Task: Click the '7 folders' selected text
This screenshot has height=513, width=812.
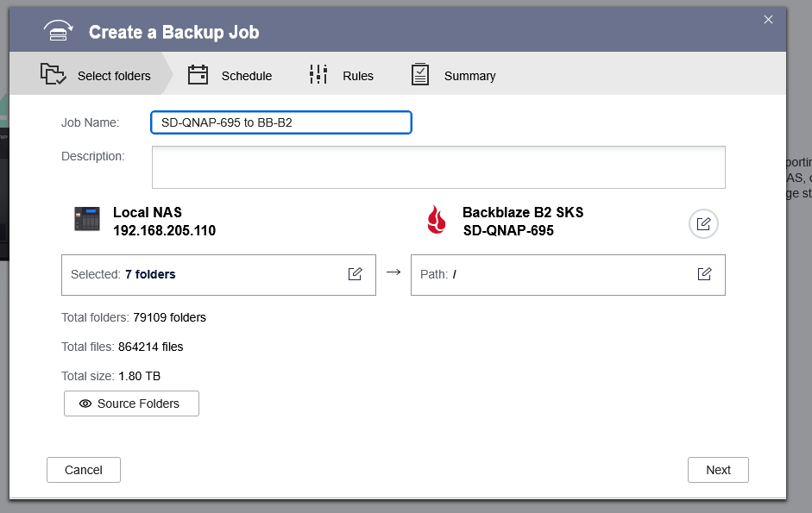Action: tap(150, 275)
